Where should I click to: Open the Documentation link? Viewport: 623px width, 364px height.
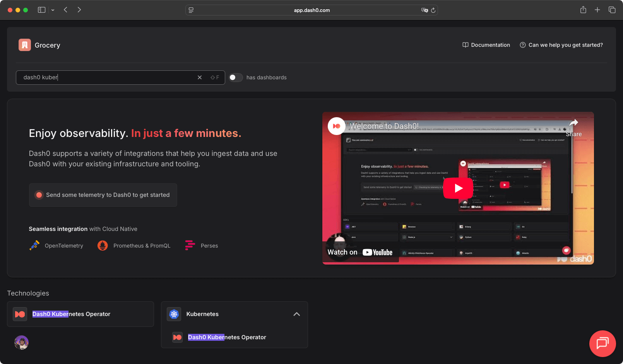coord(486,45)
